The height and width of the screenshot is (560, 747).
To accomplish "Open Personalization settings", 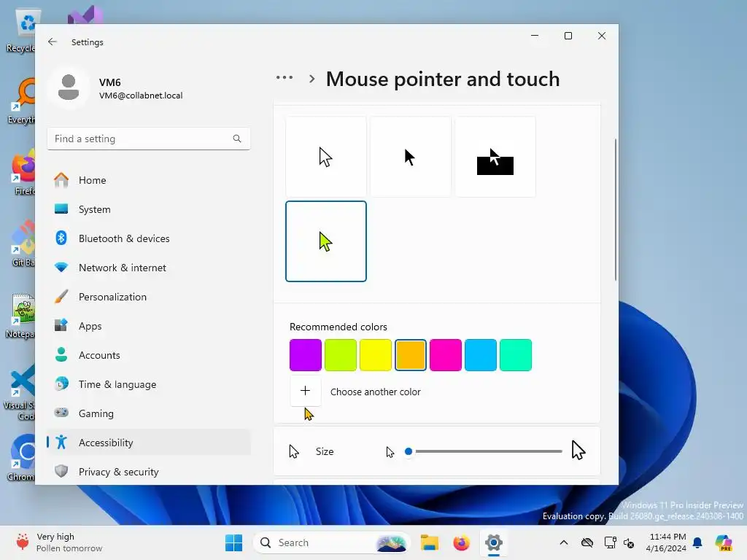I will point(149,296).
